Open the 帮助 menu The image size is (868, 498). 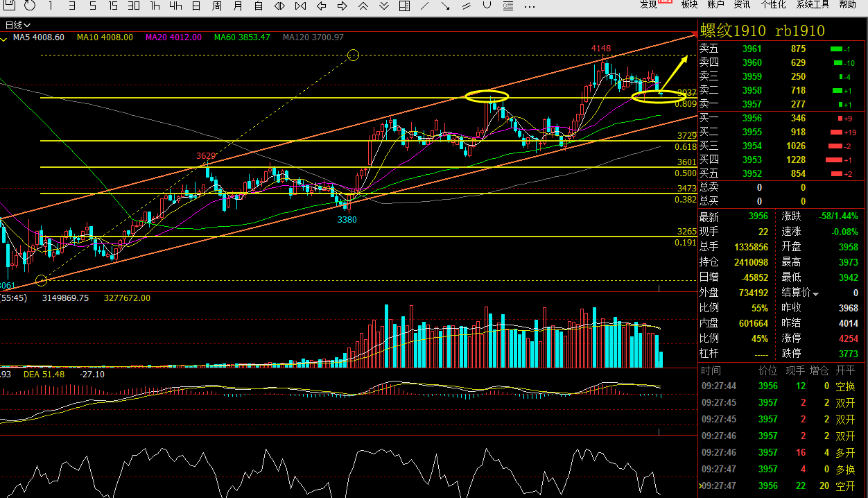pyautogui.click(x=847, y=4)
